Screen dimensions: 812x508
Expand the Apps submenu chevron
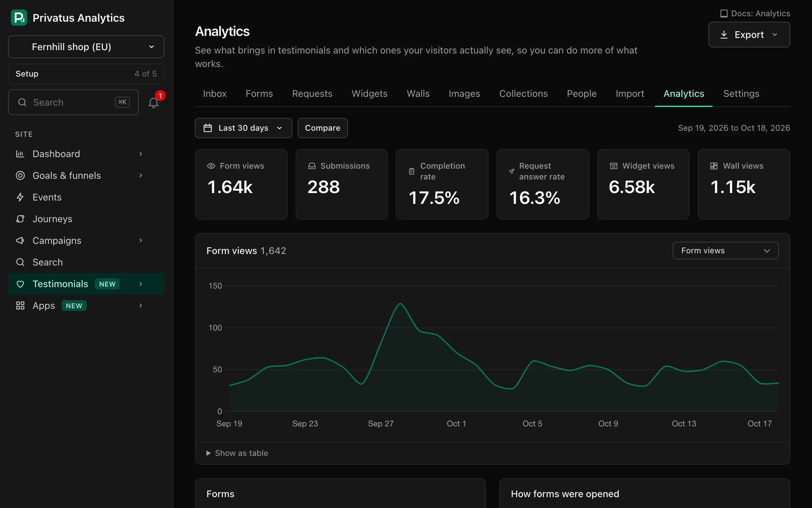[141, 305]
